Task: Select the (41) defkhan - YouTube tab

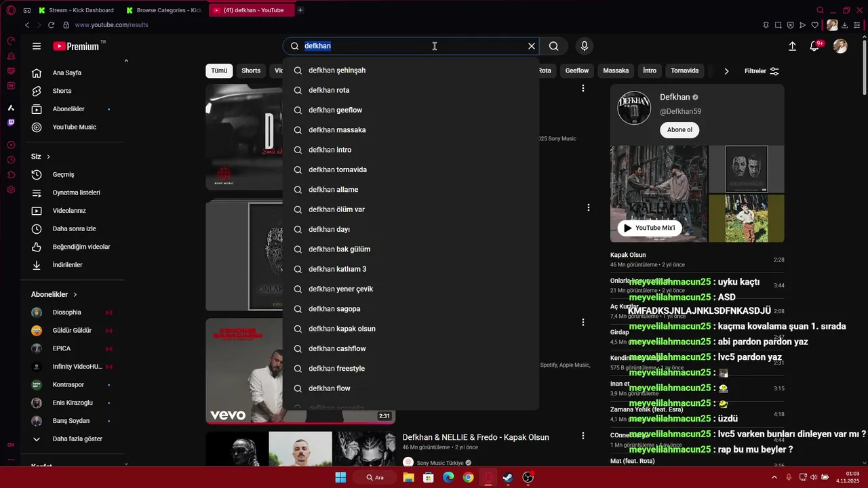Action: [251, 10]
